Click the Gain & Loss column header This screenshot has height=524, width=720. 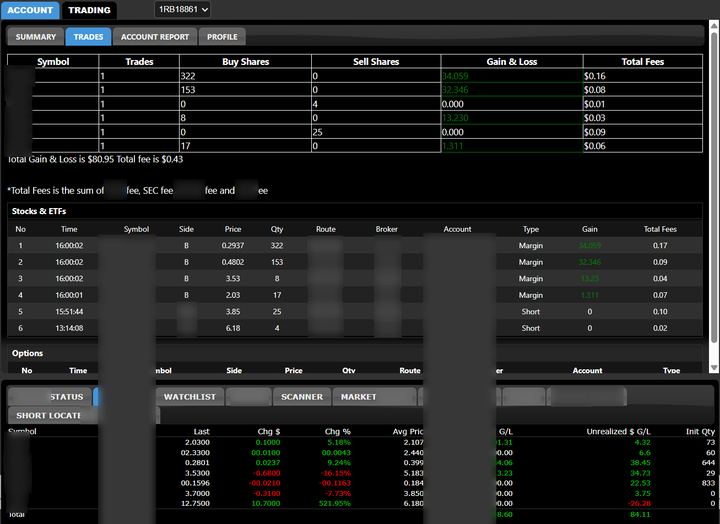click(x=512, y=62)
